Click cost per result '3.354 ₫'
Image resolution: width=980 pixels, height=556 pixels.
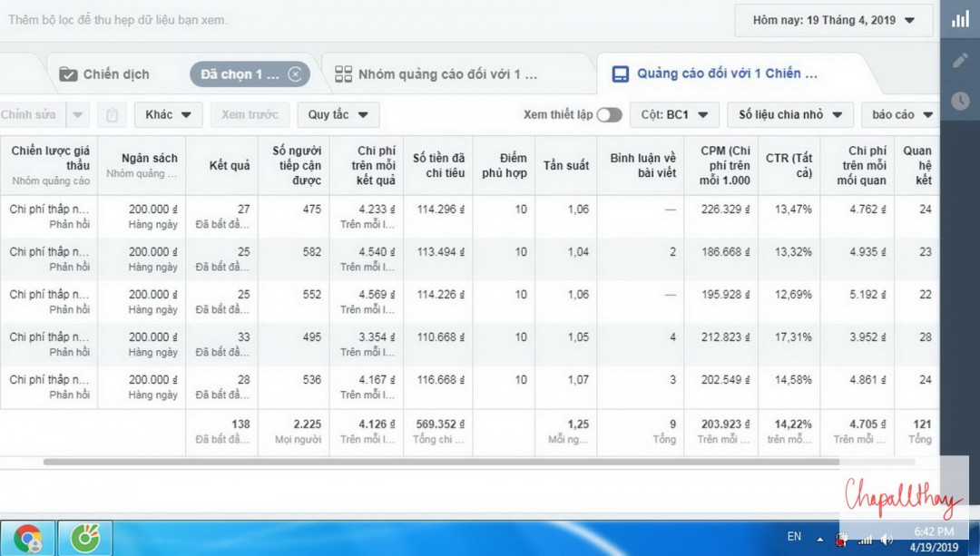[x=377, y=337]
